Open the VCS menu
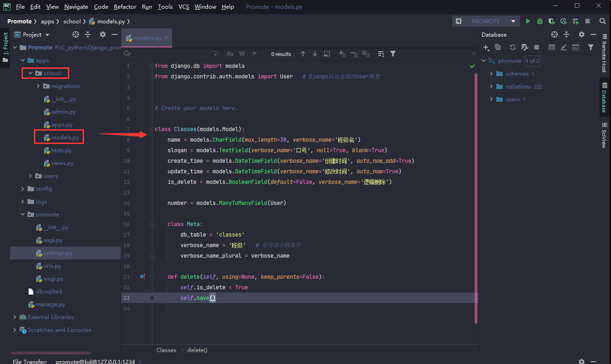 (184, 6)
